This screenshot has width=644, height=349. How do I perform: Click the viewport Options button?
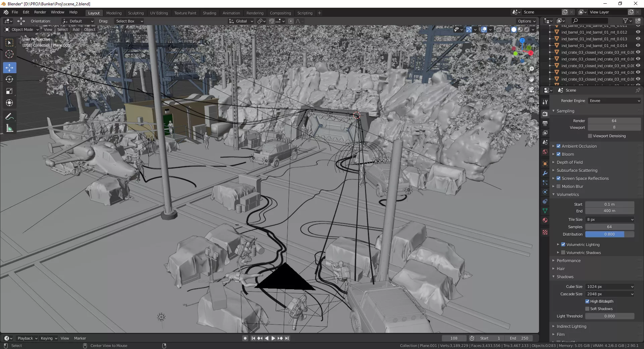click(x=527, y=21)
